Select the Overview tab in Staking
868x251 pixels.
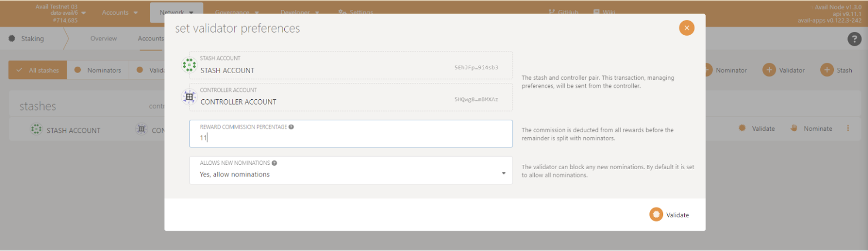(x=103, y=38)
